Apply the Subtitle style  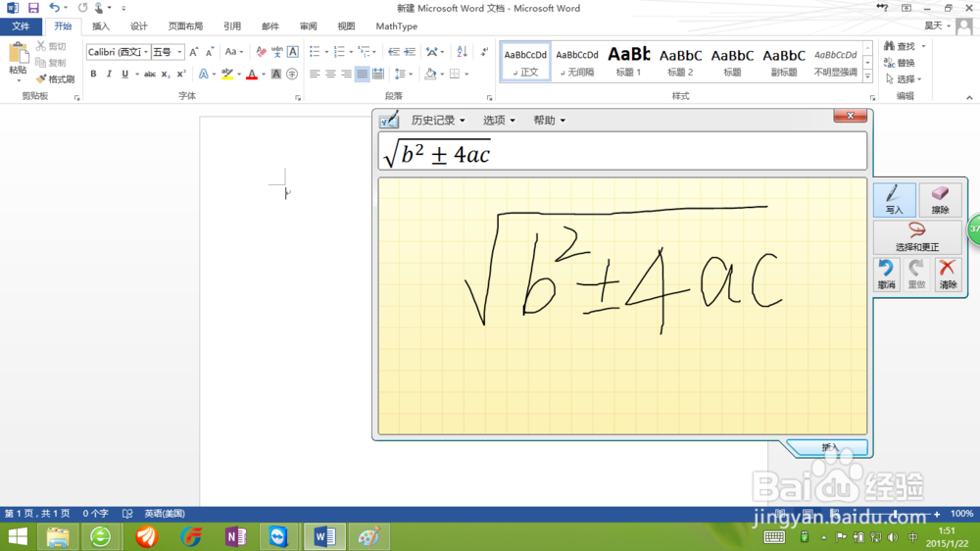tap(784, 62)
